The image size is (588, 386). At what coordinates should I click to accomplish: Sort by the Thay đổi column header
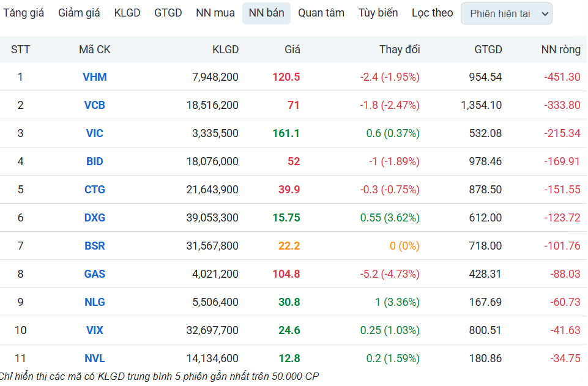[x=400, y=50]
